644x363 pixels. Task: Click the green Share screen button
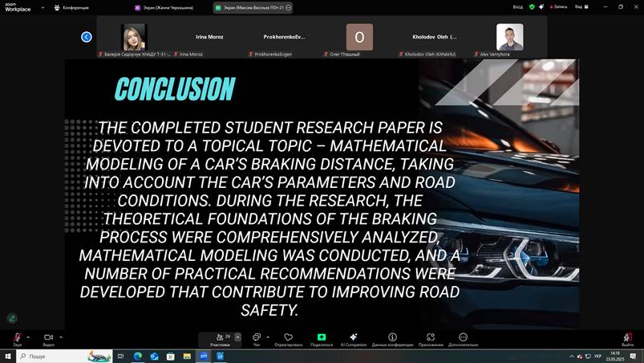click(322, 338)
